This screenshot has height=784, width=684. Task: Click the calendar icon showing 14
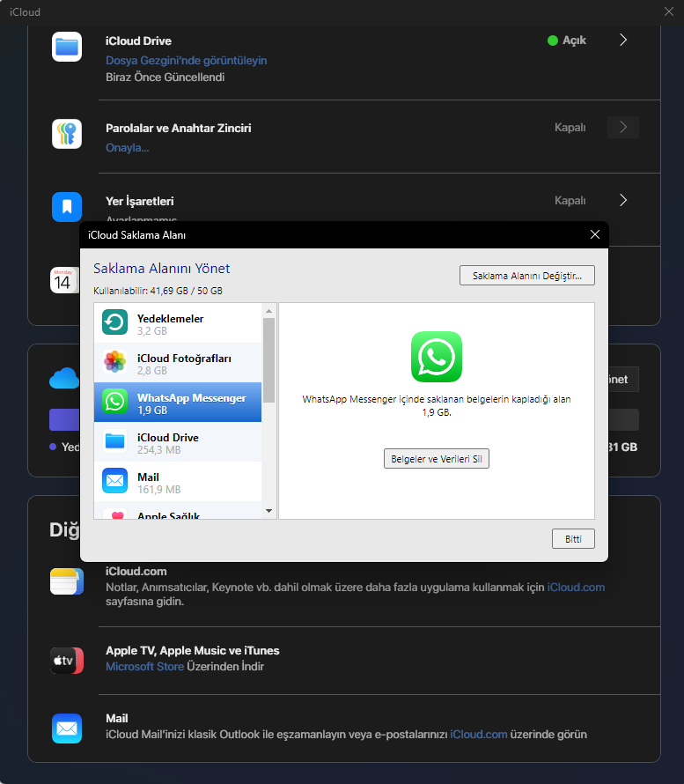(64, 280)
